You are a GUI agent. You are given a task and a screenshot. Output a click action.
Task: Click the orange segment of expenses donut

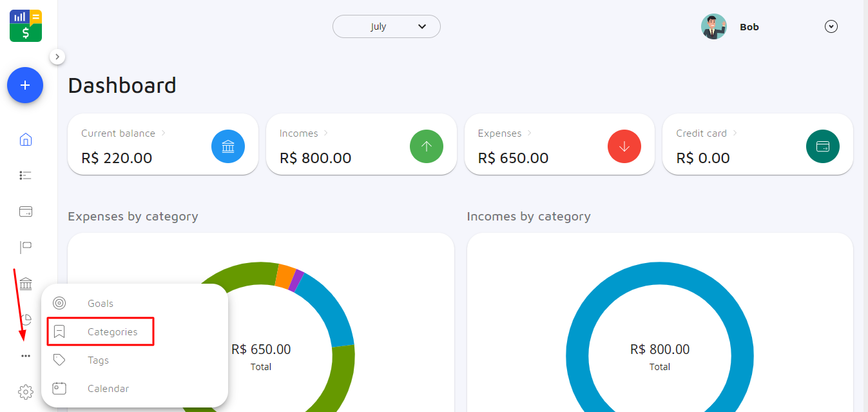[x=285, y=276]
